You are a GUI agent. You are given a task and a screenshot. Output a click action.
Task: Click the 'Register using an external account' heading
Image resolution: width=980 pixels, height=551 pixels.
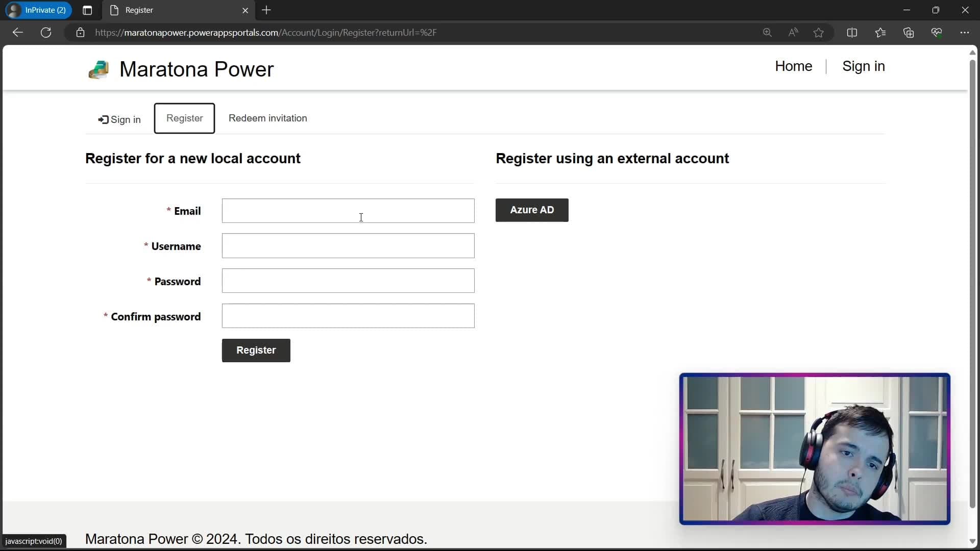pyautogui.click(x=612, y=159)
